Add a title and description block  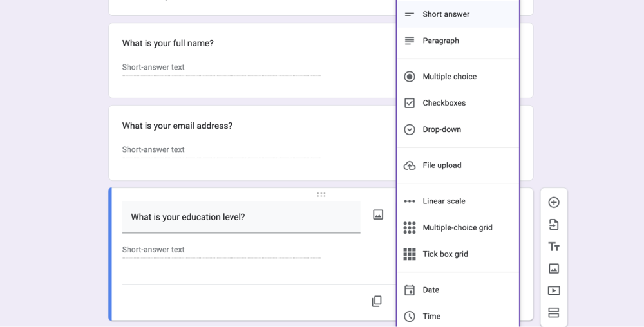tap(553, 247)
